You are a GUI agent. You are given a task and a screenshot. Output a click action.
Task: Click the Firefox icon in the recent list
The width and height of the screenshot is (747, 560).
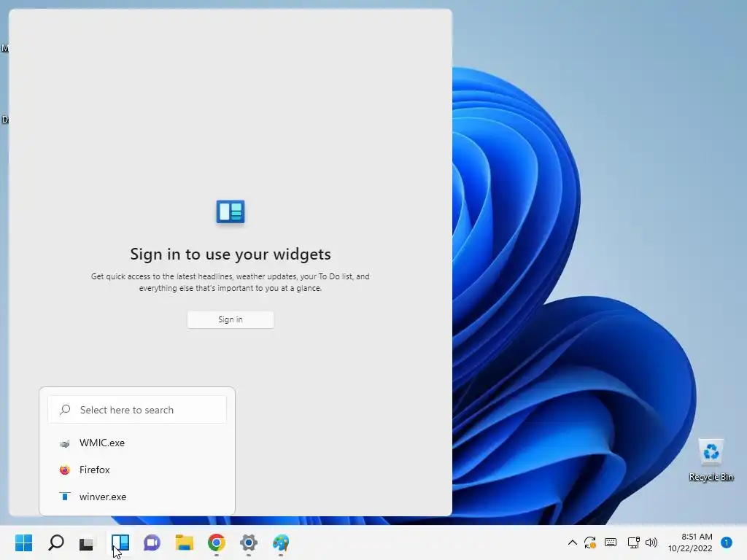tap(65, 470)
